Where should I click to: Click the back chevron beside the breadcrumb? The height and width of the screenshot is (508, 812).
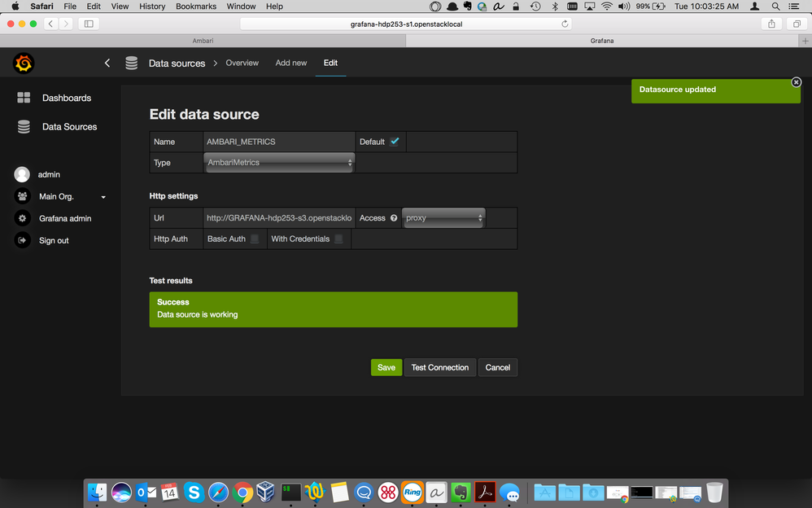[107, 62]
